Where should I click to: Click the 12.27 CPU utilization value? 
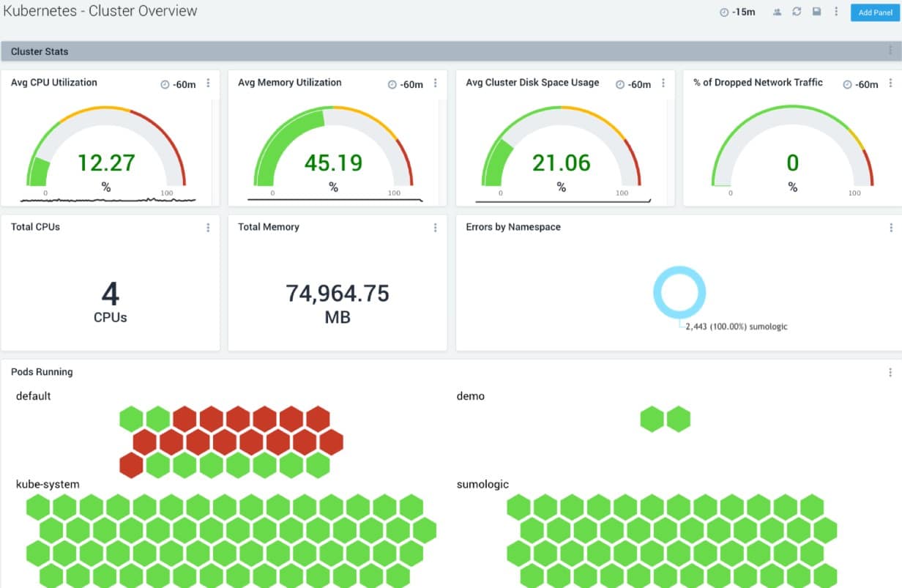106,163
